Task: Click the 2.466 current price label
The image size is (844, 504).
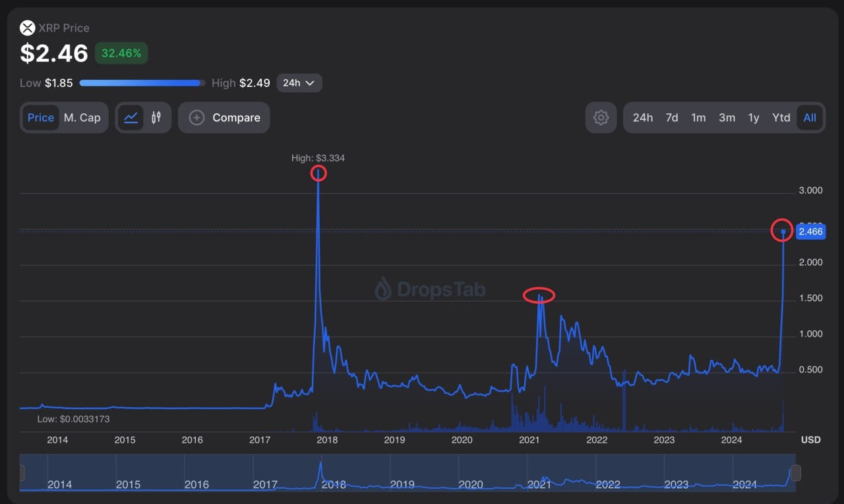Action: click(x=810, y=231)
